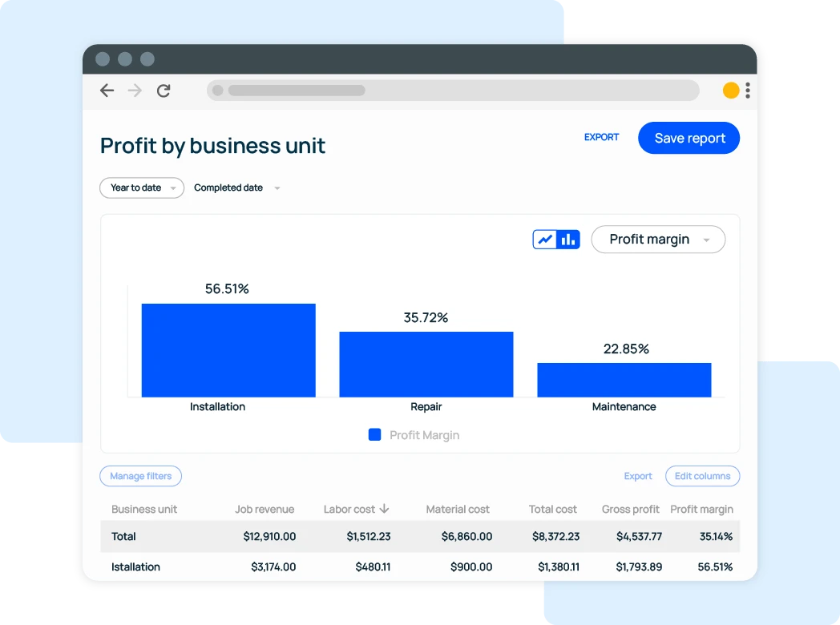Click the Repair axis label
This screenshot has height=625, width=840.
[x=426, y=406]
